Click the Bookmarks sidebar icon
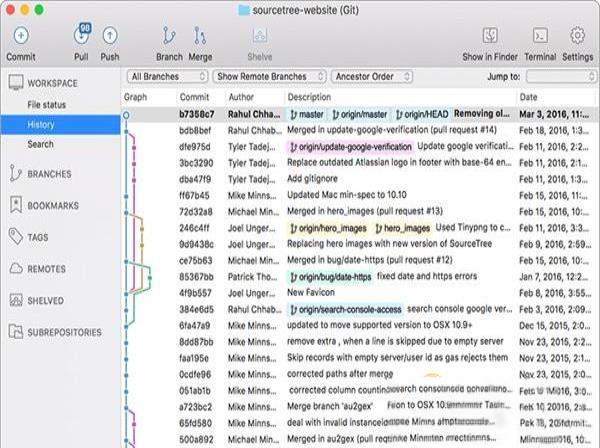 tap(16, 205)
